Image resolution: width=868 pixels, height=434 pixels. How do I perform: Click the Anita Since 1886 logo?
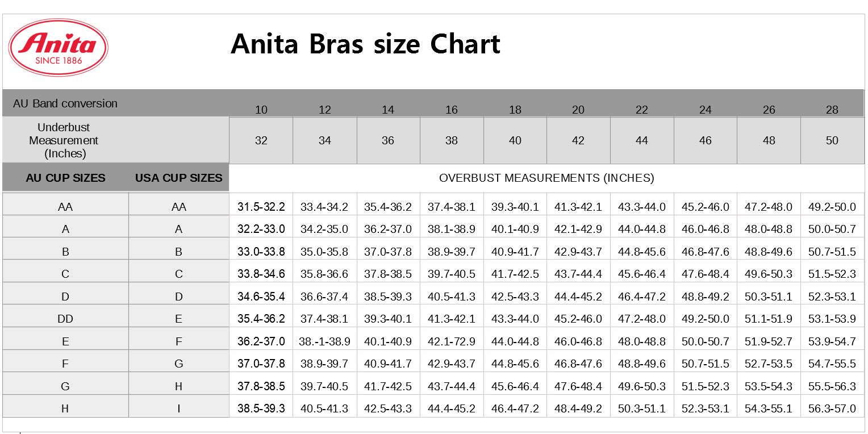click(x=58, y=48)
